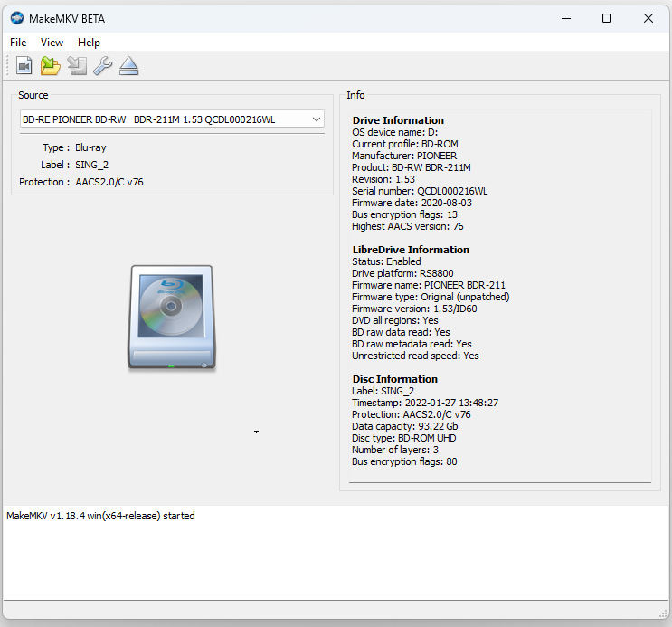The image size is (672, 627).
Task: Open the File menu
Action: tap(18, 43)
